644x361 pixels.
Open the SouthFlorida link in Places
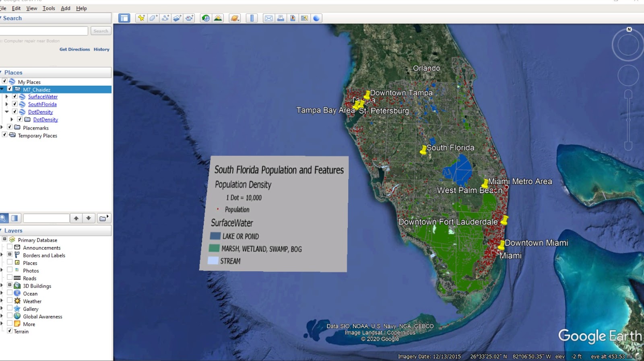coord(42,104)
